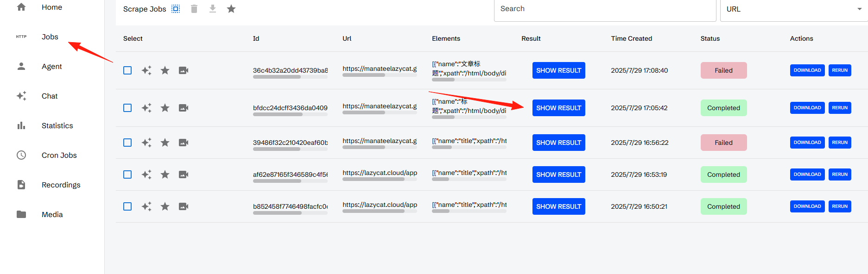The height and width of the screenshot is (274, 868).
Task: Click the AI sparkle icon in first job row
Action: point(146,70)
